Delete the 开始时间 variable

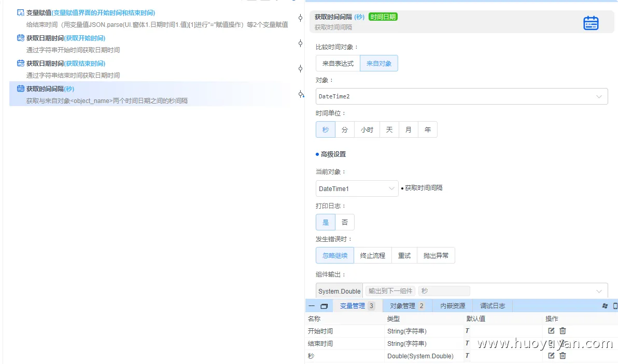tap(563, 330)
